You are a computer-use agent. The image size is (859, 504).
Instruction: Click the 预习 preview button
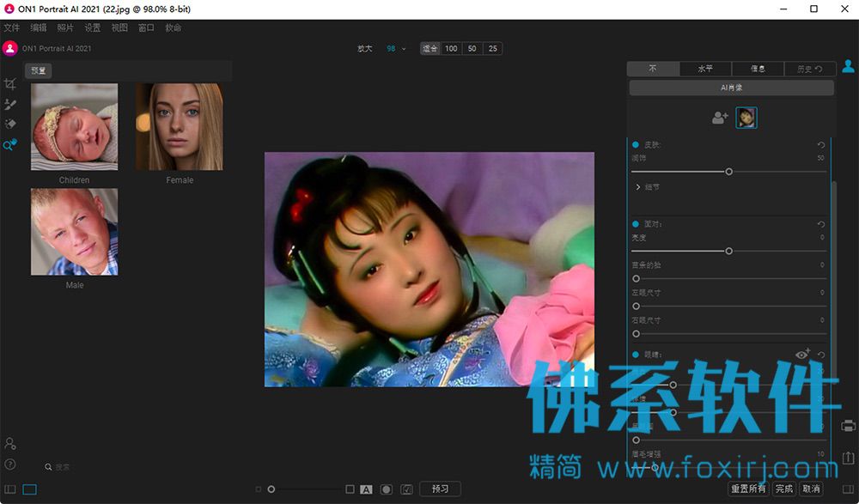[440, 489]
